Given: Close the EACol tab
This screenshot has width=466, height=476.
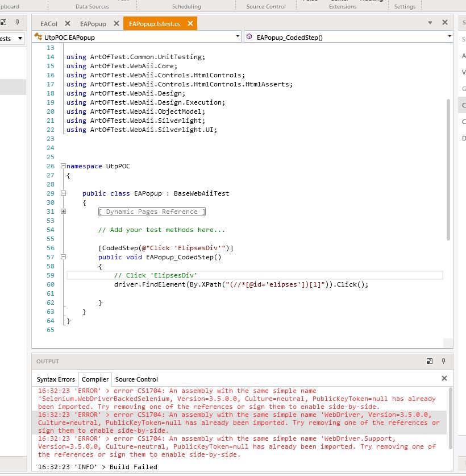Looking at the screenshot, I should pos(68,23).
